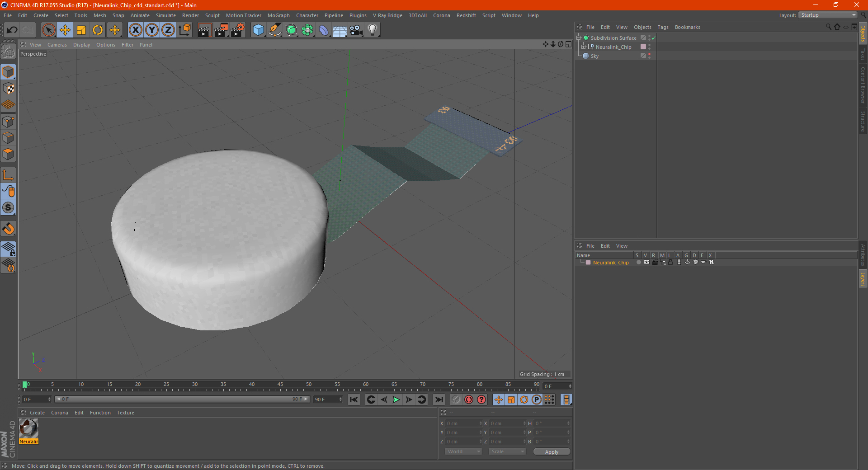Click Record Active Objects button

[x=456, y=399]
